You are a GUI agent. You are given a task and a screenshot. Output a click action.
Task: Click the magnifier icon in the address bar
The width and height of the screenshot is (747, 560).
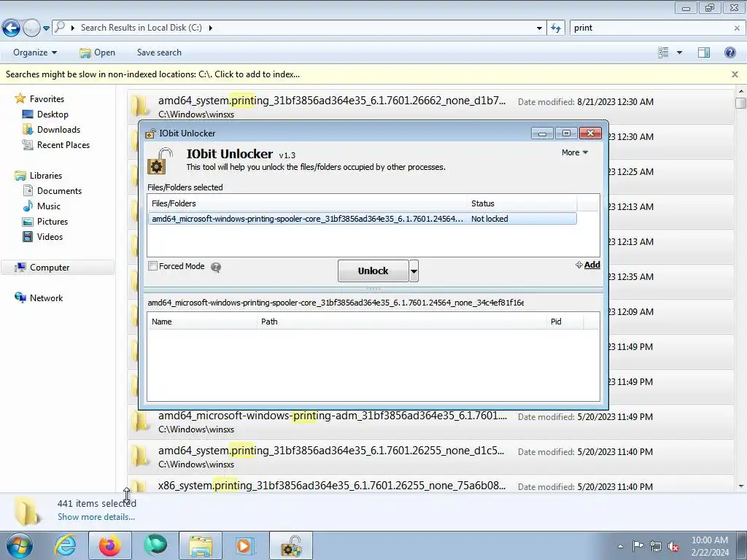pos(60,28)
